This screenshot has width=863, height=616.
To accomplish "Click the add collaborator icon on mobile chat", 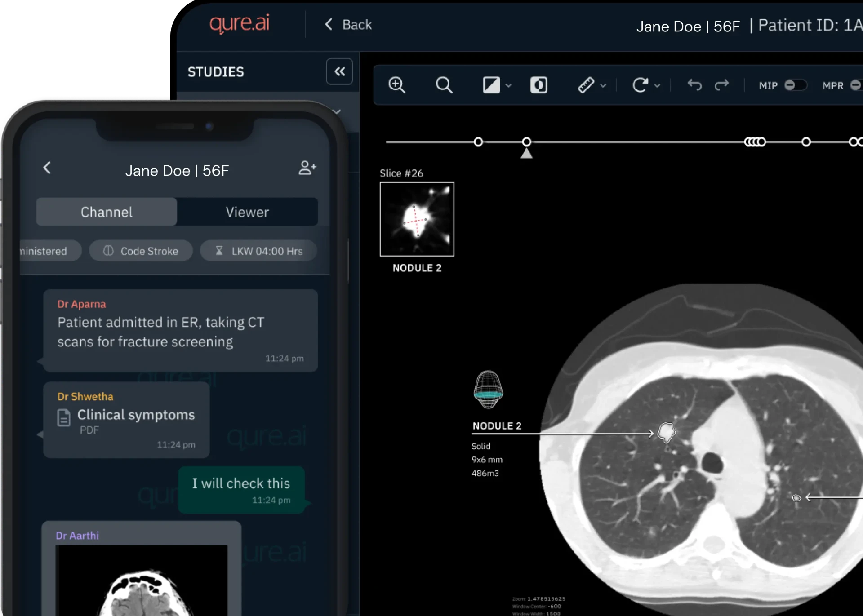I will tap(307, 168).
